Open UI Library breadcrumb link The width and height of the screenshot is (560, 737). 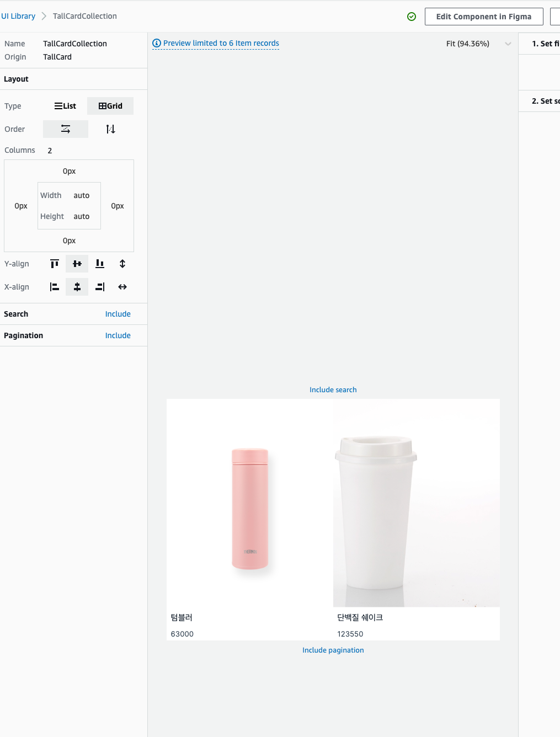[x=18, y=16]
